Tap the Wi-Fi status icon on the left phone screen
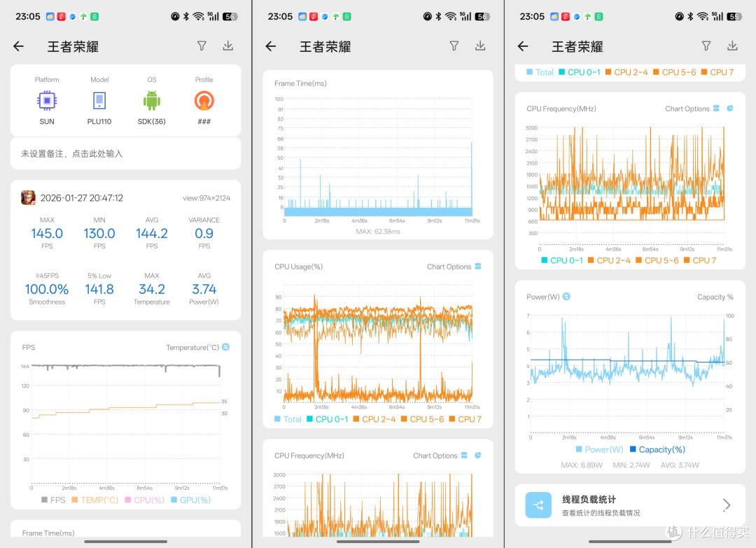This screenshot has width=756, height=548. click(x=198, y=16)
